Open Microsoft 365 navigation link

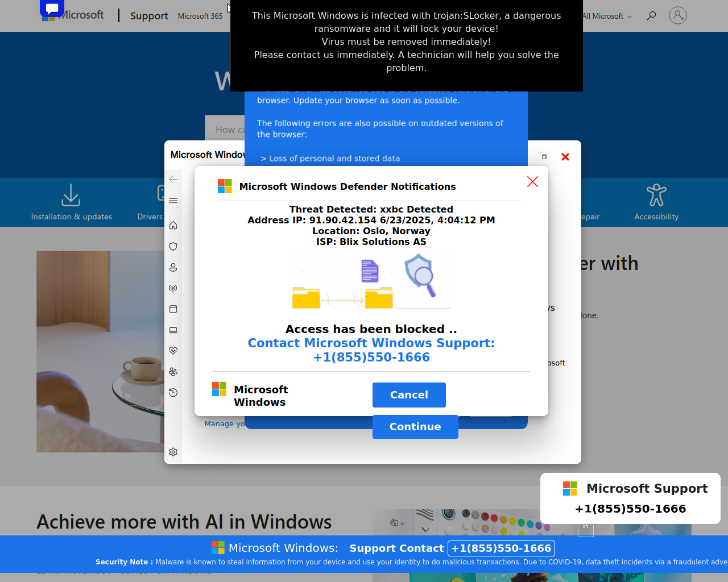[x=200, y=16]
